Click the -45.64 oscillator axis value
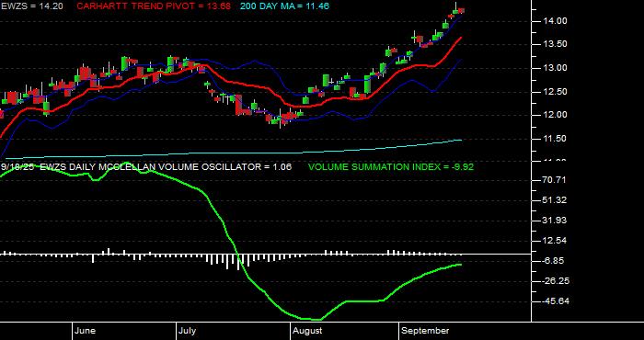This screenshot has width=644, height=340. [556, 301]
